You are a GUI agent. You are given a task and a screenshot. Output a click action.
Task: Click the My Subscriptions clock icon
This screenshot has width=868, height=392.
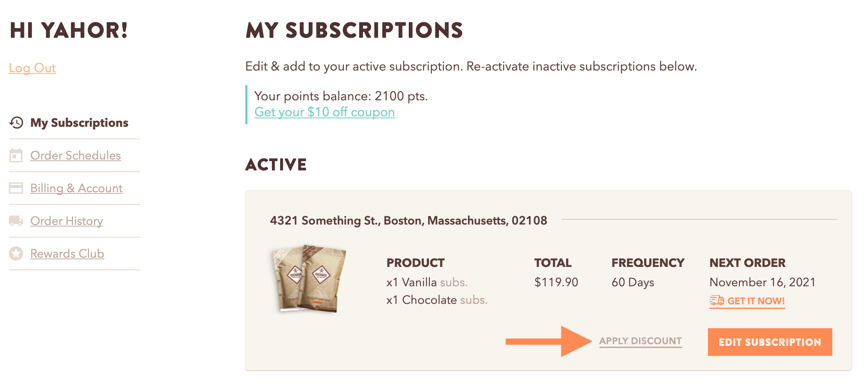[x=16, y=123]
